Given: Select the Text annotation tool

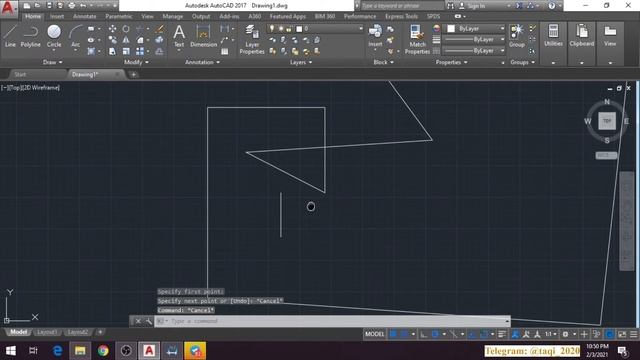Looking at the screenshot, I should tap(179, 36).
